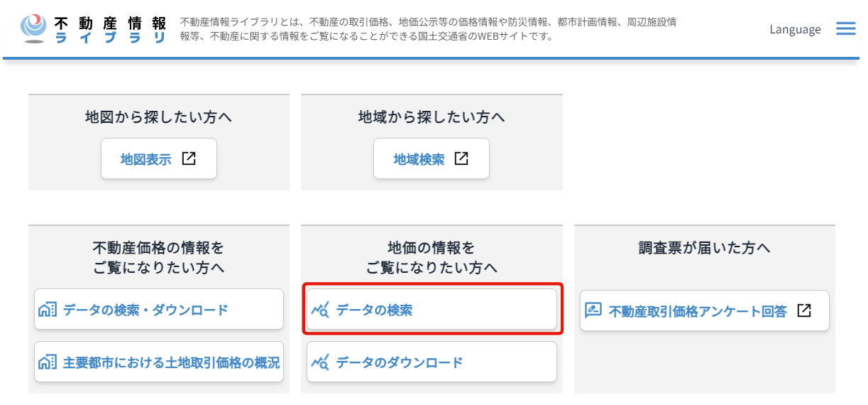Viewport: 868px width, 405px height.
Task: Click the external link icon beside アンケート回答
Action: (804, 310)
